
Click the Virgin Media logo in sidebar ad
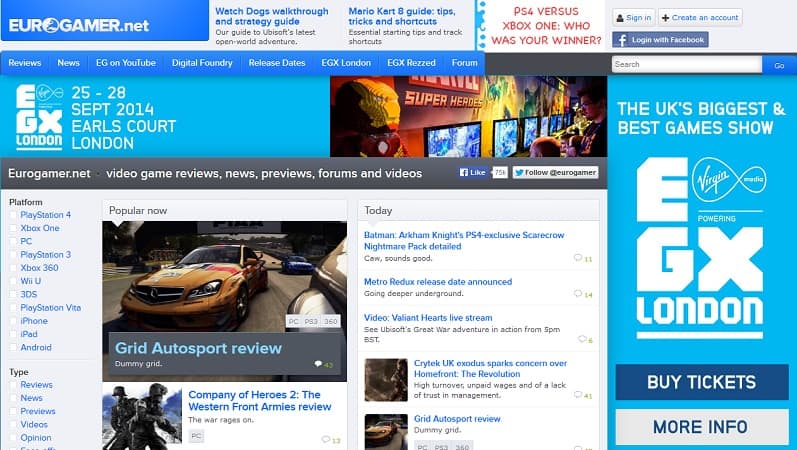point(716,182)
